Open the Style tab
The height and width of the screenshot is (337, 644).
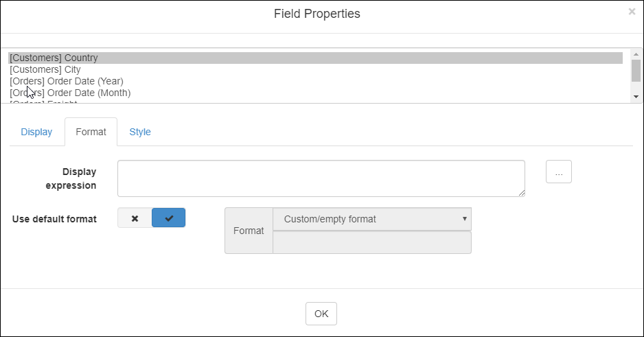pos(140,132)
